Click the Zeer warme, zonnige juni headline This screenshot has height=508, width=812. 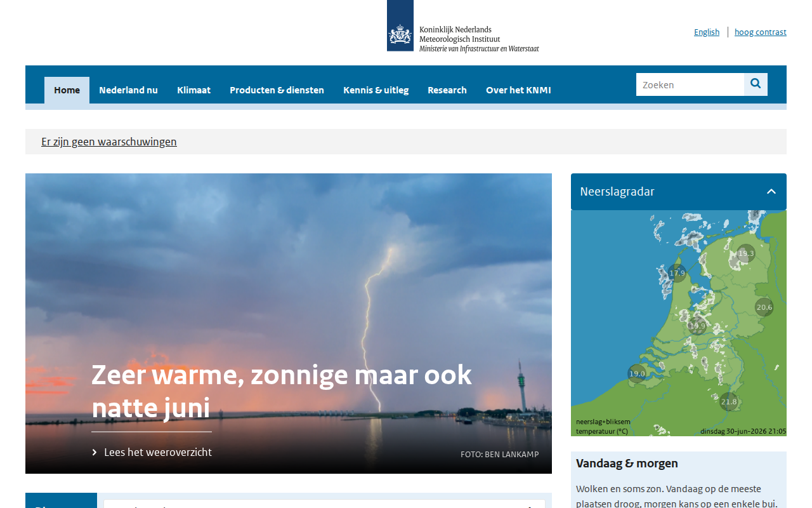point(282,391)
